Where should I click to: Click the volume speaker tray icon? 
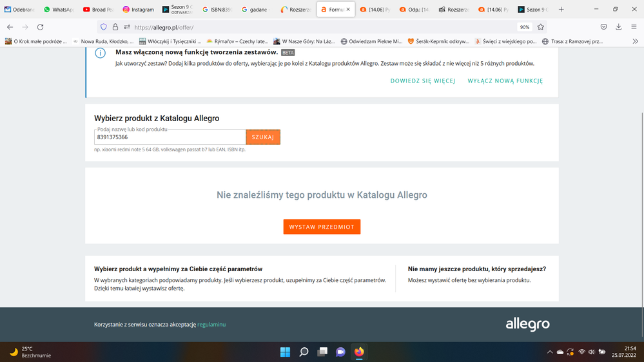tap(591, 352)
